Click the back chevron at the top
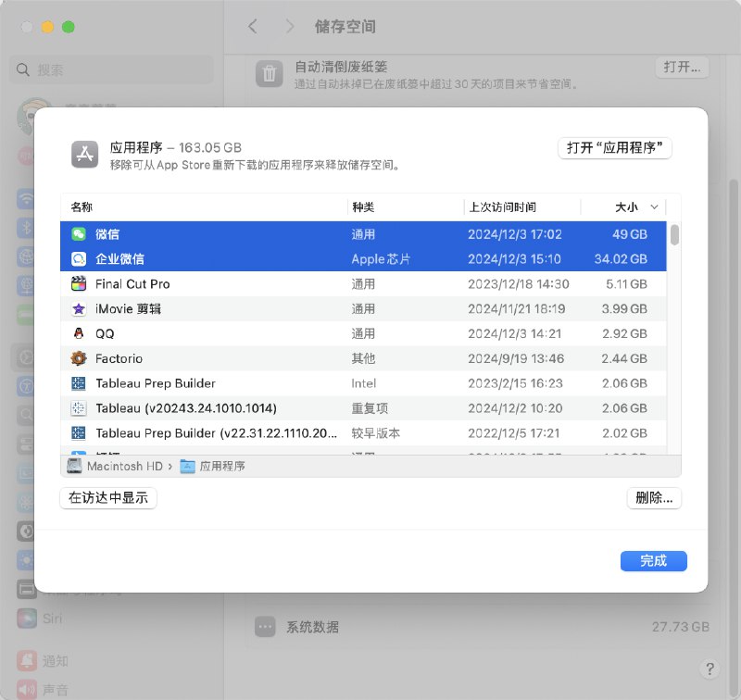The height and width of the screenshot is (700, 741). pos(252,27)
